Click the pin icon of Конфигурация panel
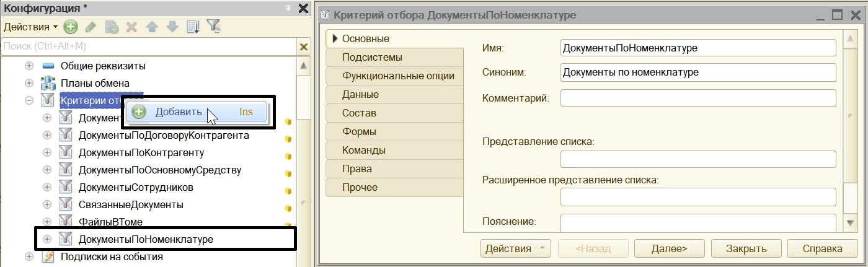 coord(288,8)
